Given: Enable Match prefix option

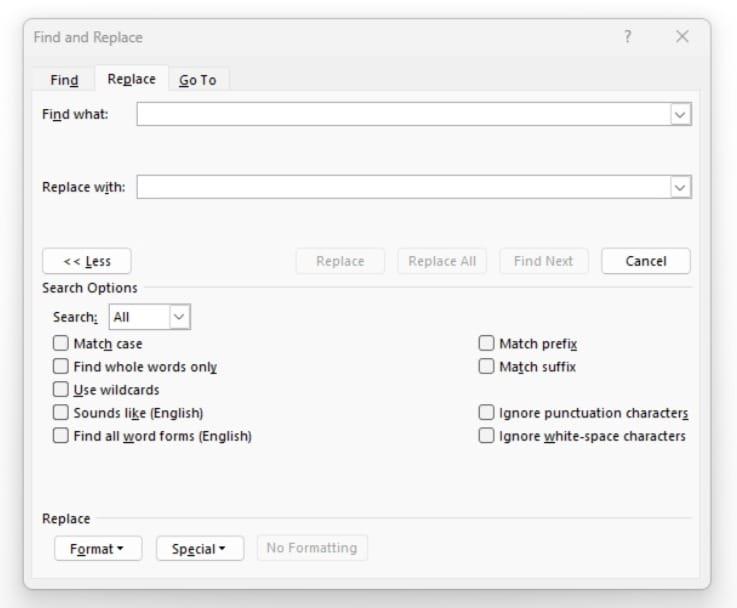Looking at the screenshot, I should click(487, 344).
